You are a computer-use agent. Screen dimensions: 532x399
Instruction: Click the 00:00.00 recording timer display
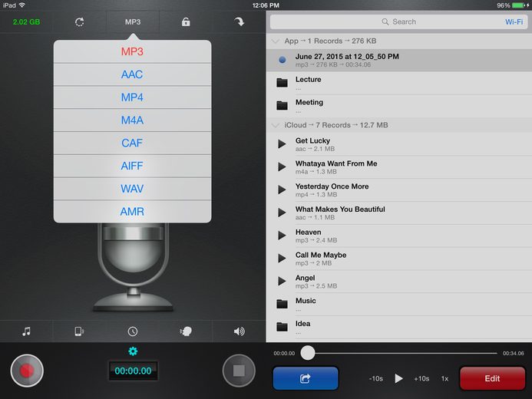pos(133,371)
